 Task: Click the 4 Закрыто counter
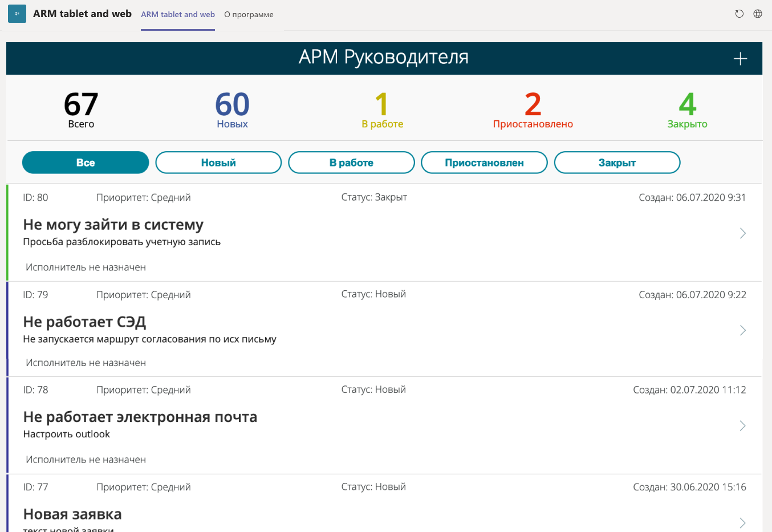(687, 111)
